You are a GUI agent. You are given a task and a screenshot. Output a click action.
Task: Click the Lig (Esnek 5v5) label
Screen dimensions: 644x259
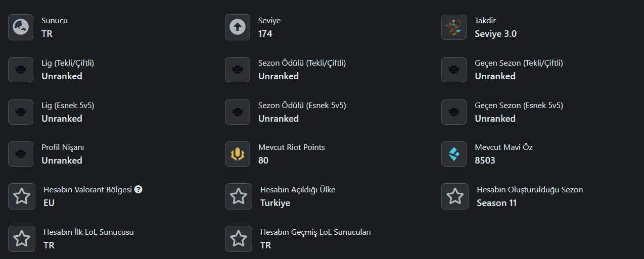click(68, 106)
